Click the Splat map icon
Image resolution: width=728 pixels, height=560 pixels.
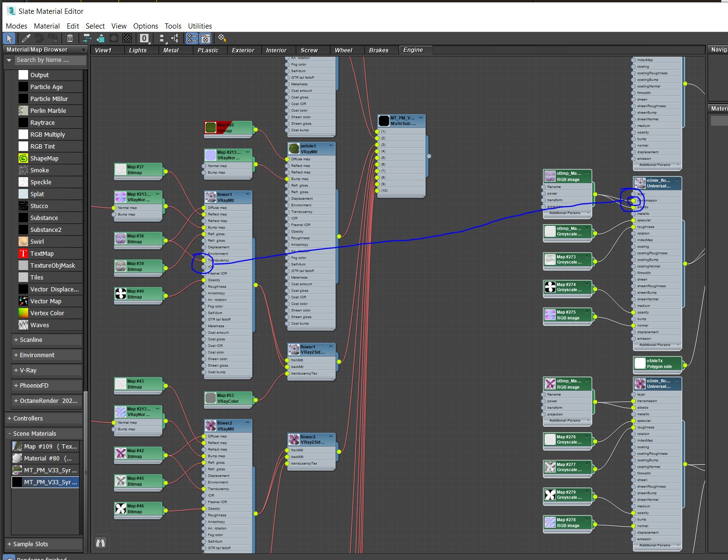click(x=23, y=194)
